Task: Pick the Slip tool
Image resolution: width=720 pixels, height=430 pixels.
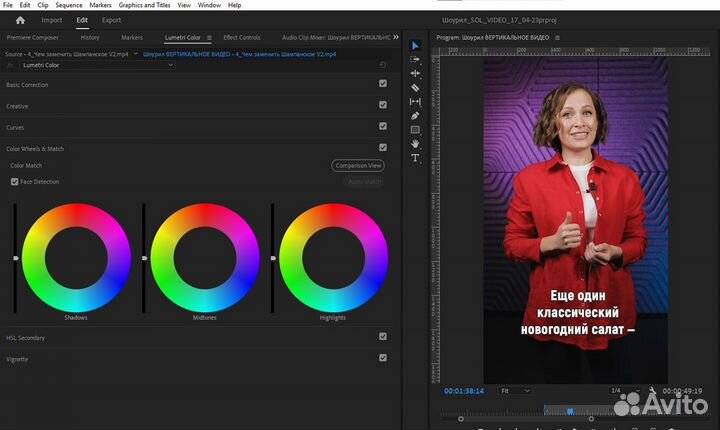Action: [415, 101]
